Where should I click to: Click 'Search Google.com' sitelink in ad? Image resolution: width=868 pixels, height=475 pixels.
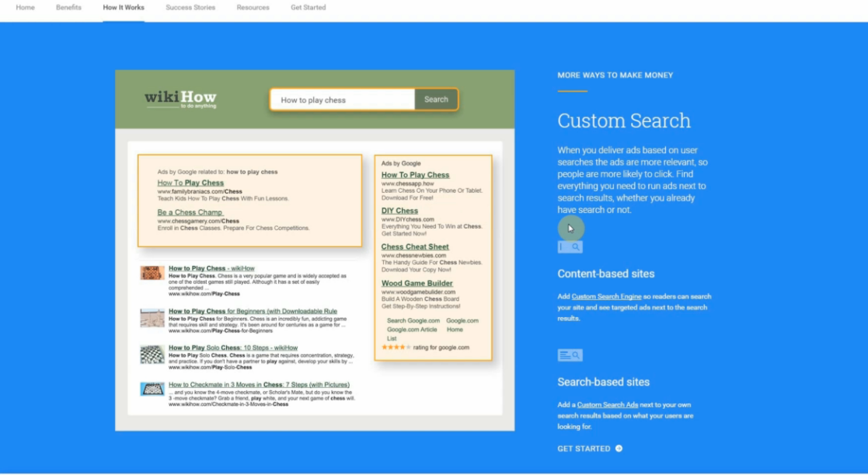coord(413,320)
